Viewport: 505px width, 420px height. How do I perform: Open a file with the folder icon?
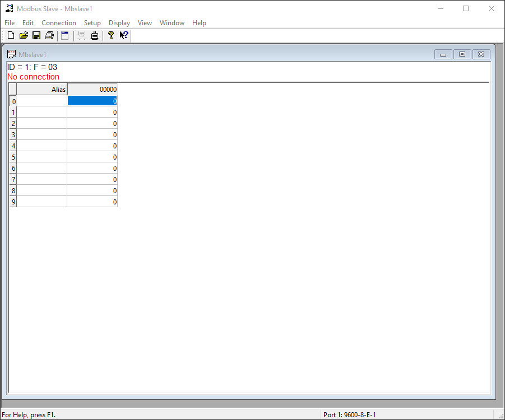[24, 35]
